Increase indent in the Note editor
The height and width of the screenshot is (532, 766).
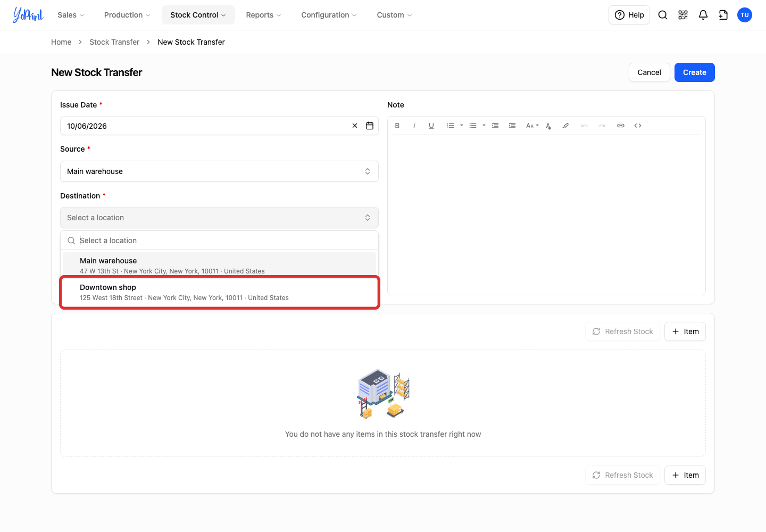coord(512,126)
